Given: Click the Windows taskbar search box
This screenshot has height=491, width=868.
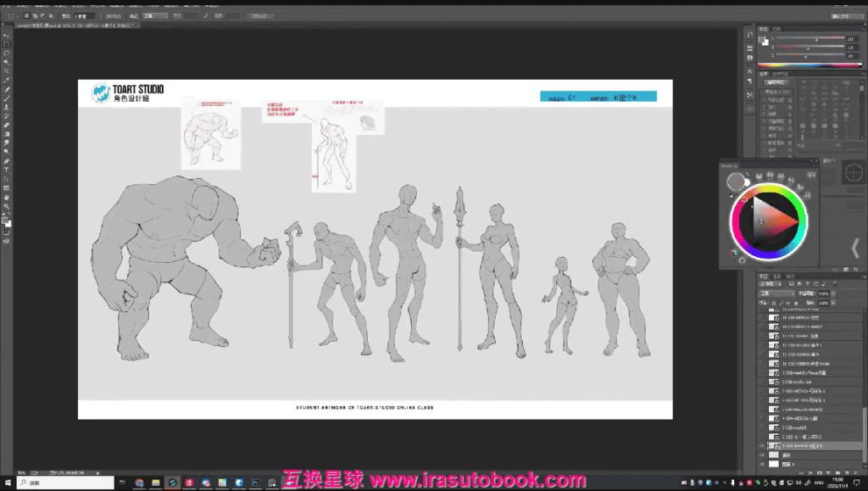Looking at the screenshot, I should [65, 483].
